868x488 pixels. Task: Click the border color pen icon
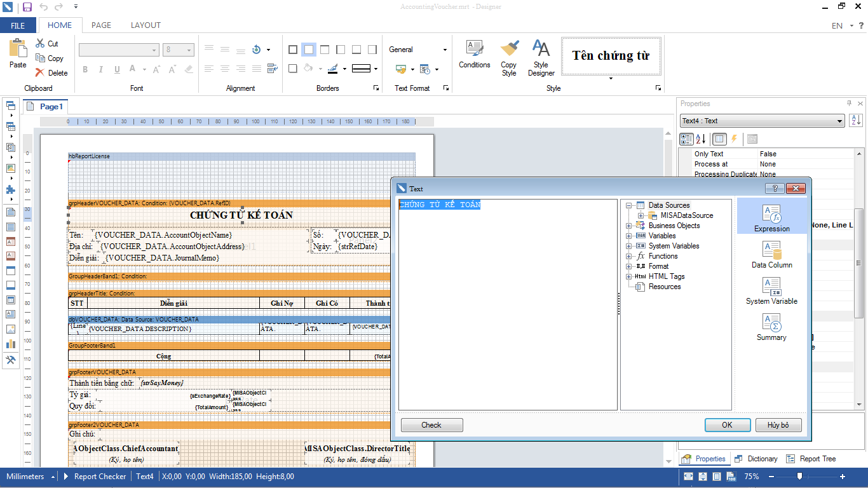tap(333, 69)
